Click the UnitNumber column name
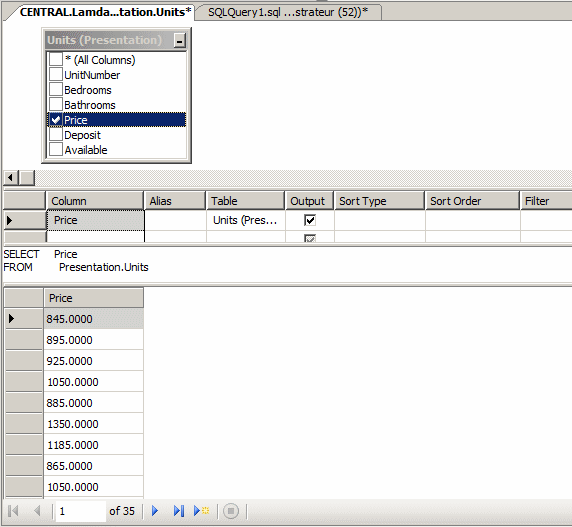This screenshot has height=527, width=572. click(x=92, y=75)
